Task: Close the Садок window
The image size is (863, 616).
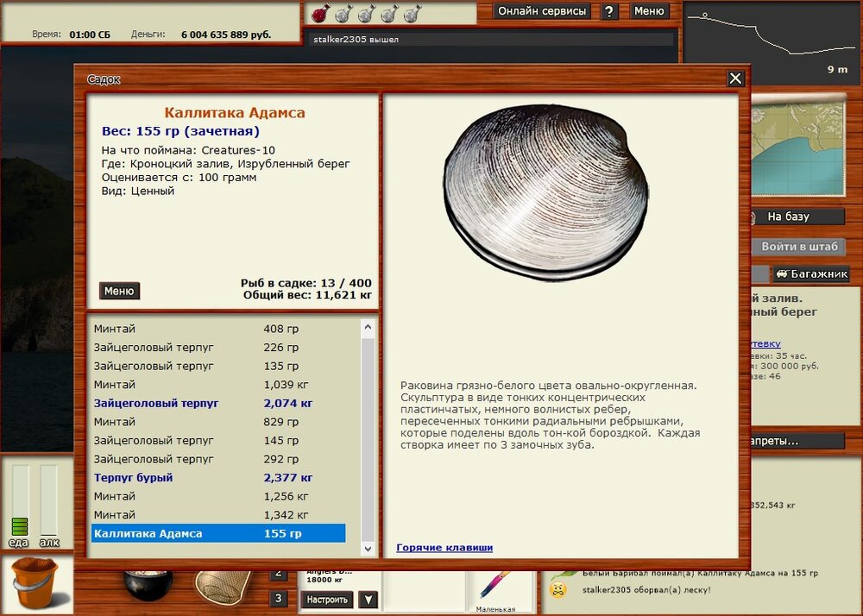Action: tap(735, 79)
